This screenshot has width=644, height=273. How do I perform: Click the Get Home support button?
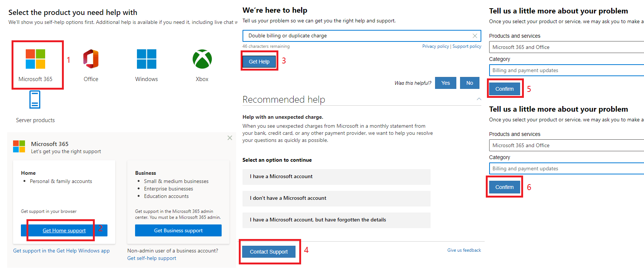[64, 230]
